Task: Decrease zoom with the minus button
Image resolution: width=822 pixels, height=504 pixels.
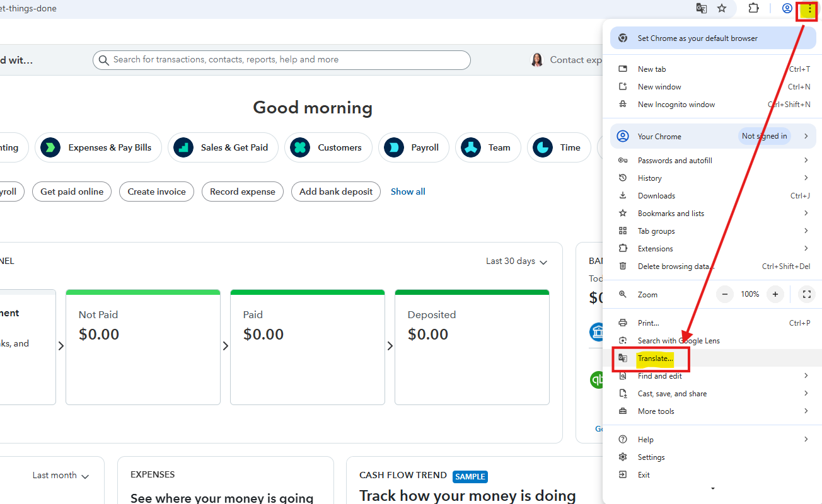Action: (x=725, y=294)
